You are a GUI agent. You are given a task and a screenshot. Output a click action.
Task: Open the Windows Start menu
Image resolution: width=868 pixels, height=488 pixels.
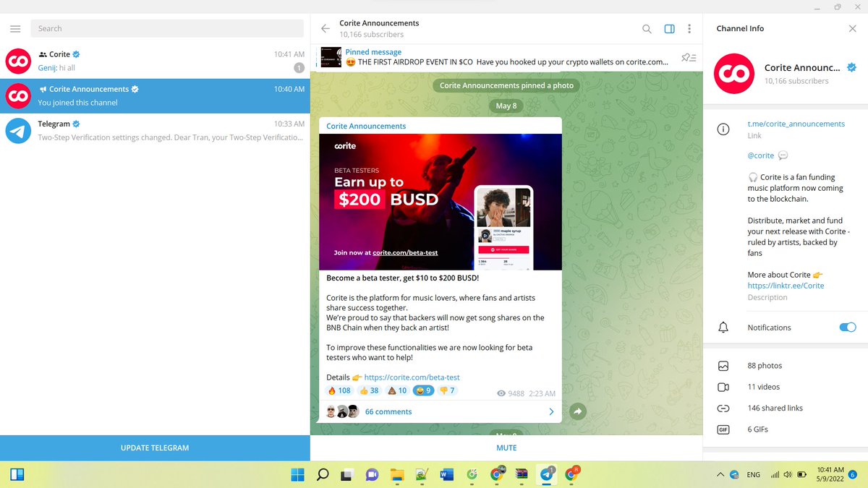pos(297,475)
